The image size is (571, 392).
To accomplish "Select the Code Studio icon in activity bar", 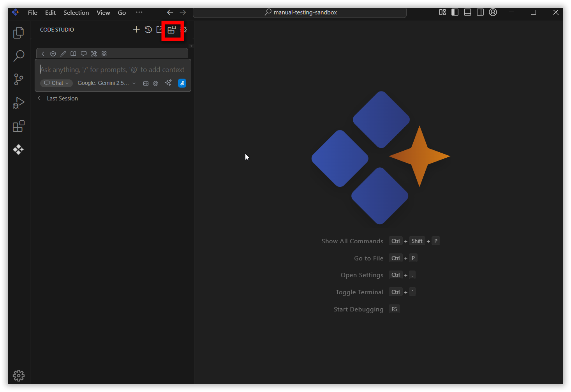I will pos(19,149).
